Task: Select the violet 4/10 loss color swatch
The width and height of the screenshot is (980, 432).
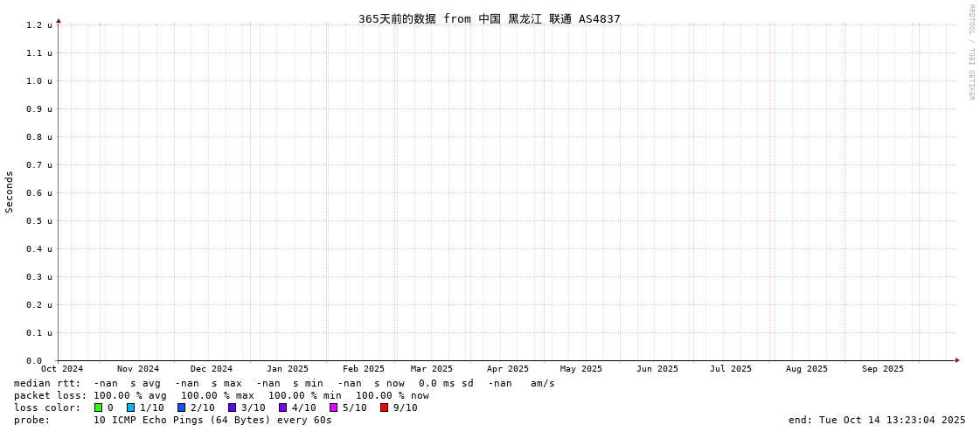Action: click(x=283, y=408)
